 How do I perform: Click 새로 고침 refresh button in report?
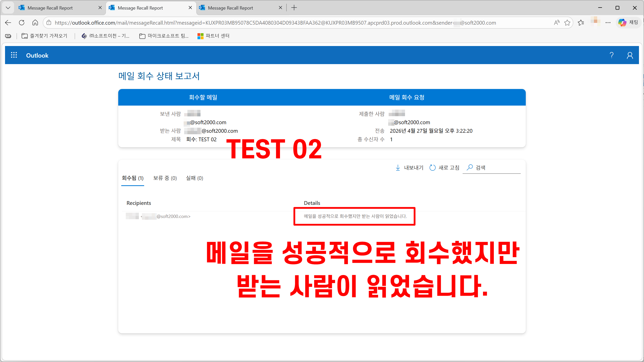[x=444, y=168]
